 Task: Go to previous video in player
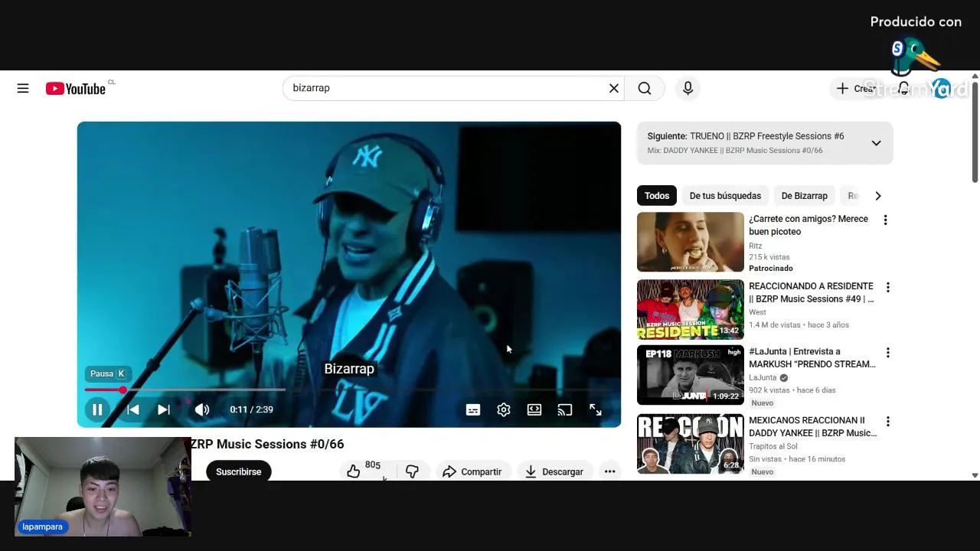click(x=132, y=409)
